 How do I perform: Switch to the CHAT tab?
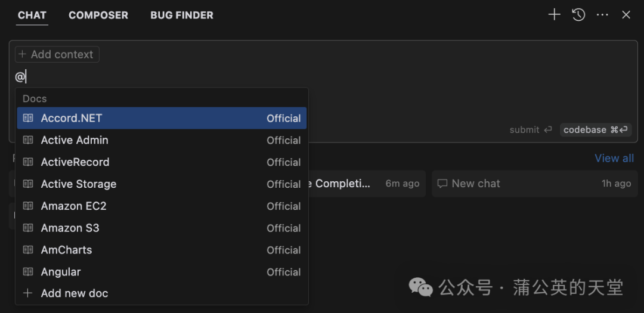click(32, 15)
